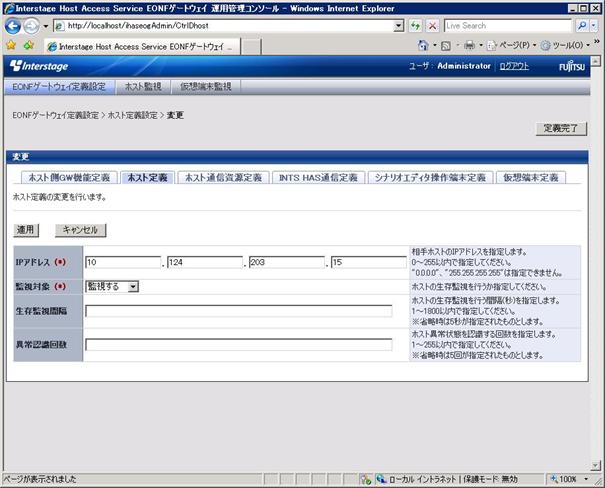Click the ホスト定義設定 breadcrumb text
The height and width of the screenshot is (488, 605).
click(x=132, y=115)
